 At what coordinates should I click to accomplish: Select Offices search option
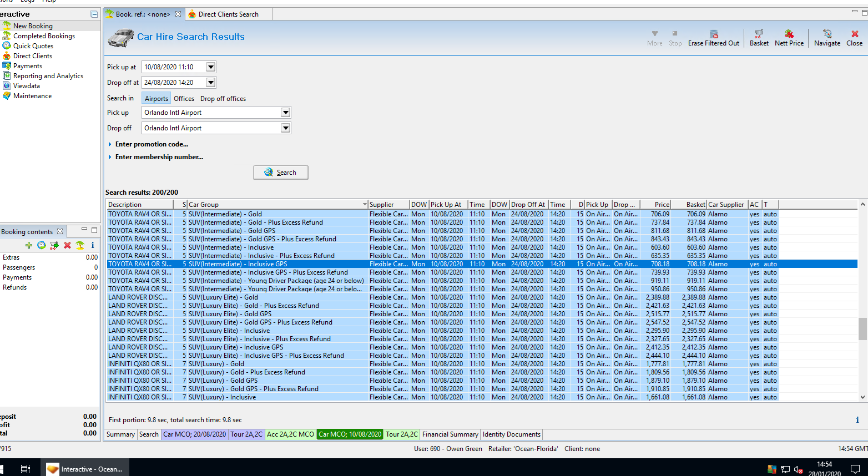pyautogui.click(x=184, y=98)
